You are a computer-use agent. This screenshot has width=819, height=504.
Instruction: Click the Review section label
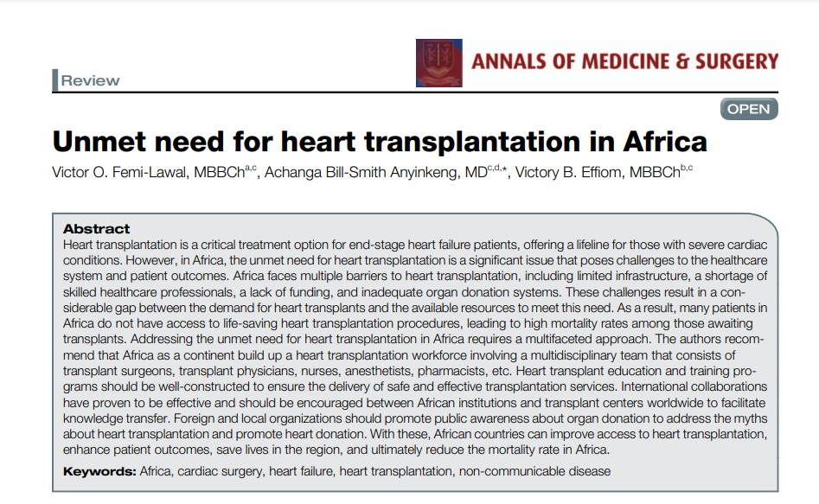click(x=90, y=80)
